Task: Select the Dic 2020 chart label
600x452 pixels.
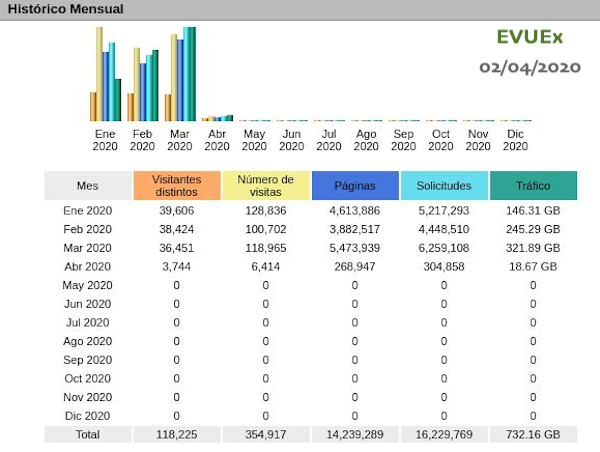Action: click(x=515, y=140)
